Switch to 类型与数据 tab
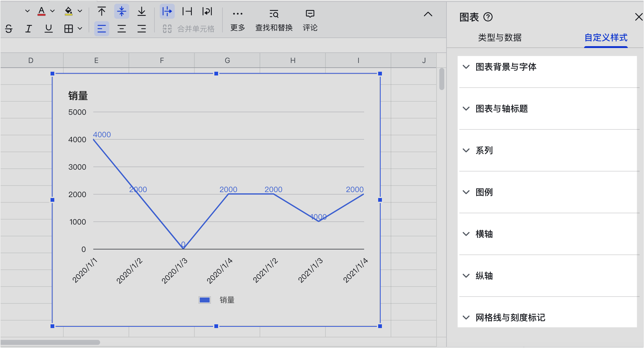Viewport: 644px width, 348px height. pyautogui.click(x=500, y=37)
